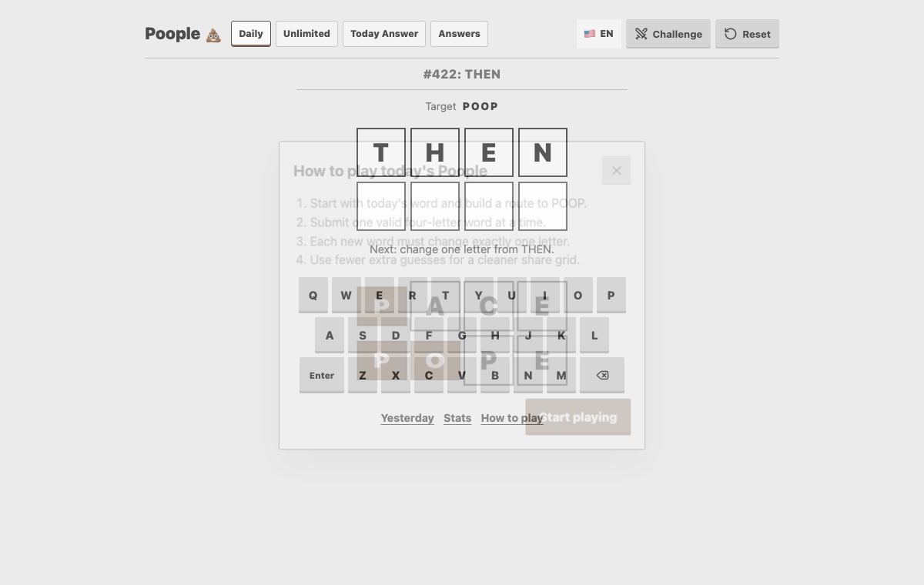This screenshot has width=924, height=585.
Task: Tap the B key
Action: pos(495,375)
